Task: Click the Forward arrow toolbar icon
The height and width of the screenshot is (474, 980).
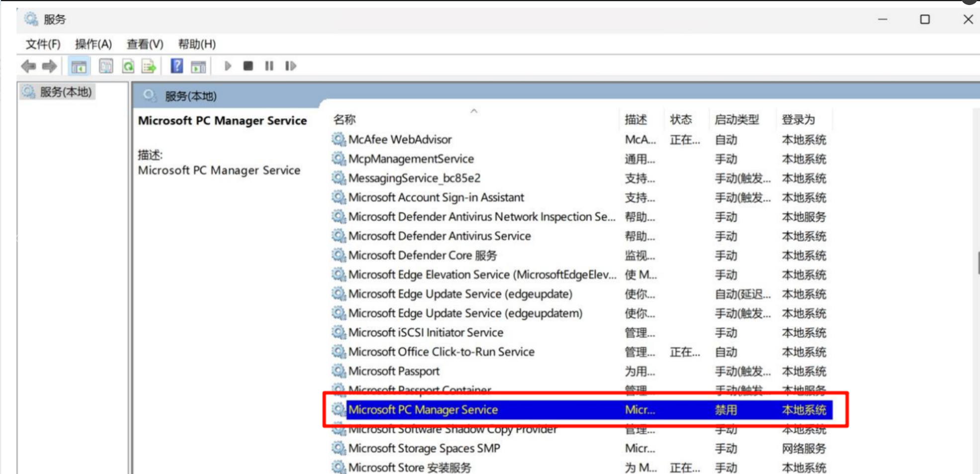Action: pos(50,66)
